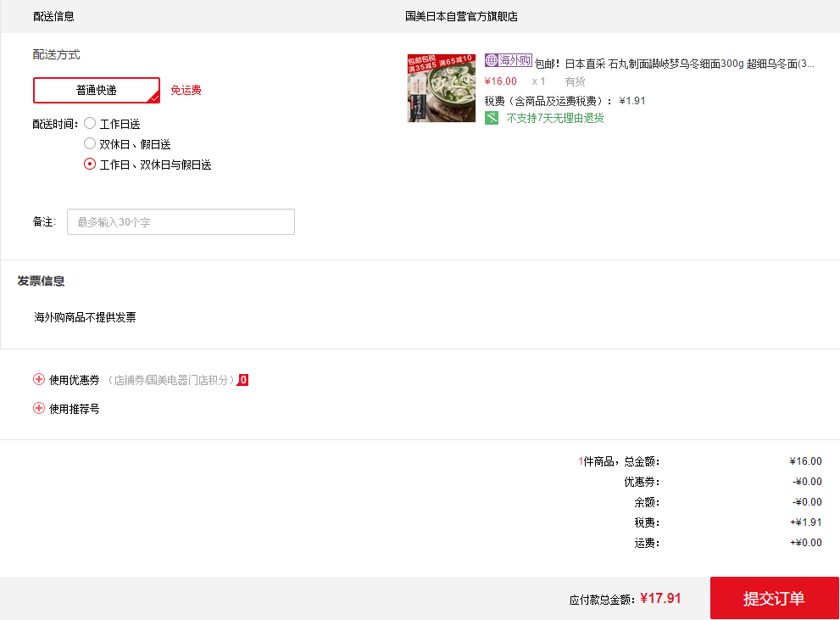Open the noodle product thumbnail image
Image resolution: width=840 pixels, height=620 pixels.
pos(442,88)
